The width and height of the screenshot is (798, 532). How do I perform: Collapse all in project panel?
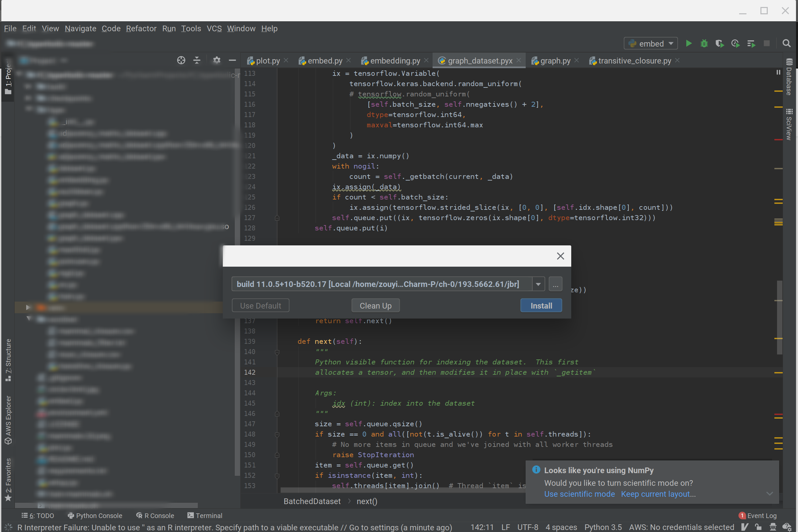[197, 61]
